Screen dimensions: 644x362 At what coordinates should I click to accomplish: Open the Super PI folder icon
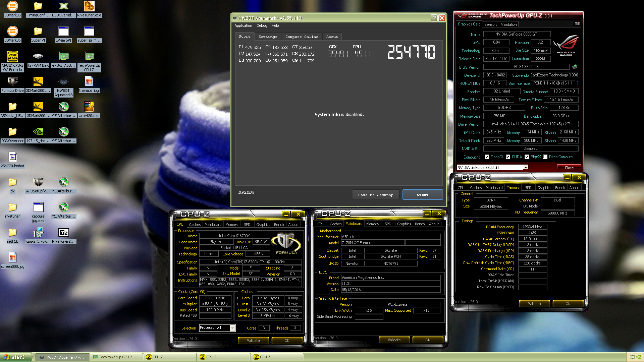38,34
